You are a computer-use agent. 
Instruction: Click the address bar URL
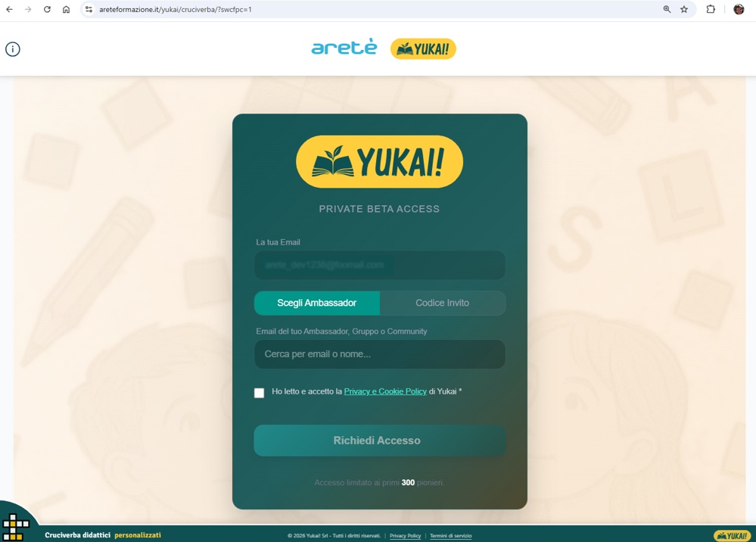click(x=176, y=9)
